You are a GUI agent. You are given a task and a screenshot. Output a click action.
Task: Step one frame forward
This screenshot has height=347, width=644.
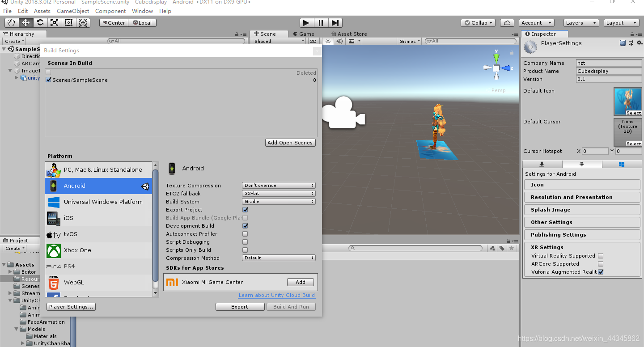pyautogui.click(x=335, y=23)
